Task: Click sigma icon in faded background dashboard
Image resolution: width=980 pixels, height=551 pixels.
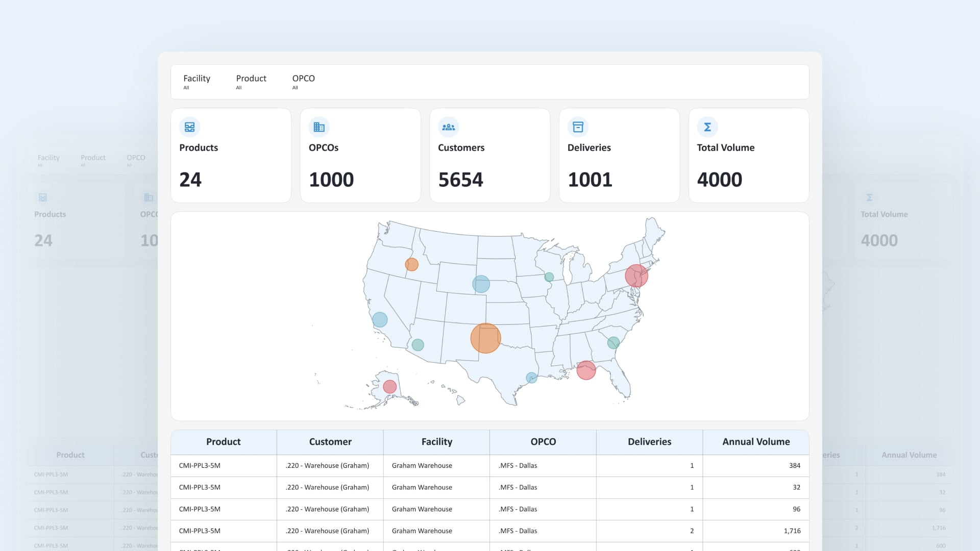Action: (x=869, y=197)
